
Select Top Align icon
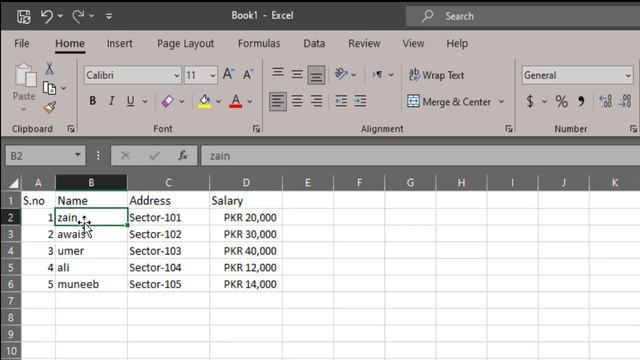[x=278, y=74]
